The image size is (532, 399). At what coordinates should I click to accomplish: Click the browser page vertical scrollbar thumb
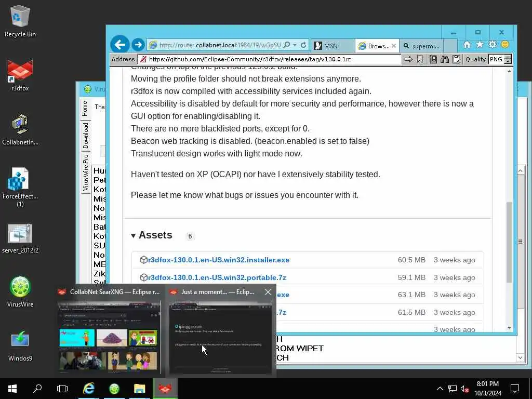pyautogui.click(x=509, y=242)
